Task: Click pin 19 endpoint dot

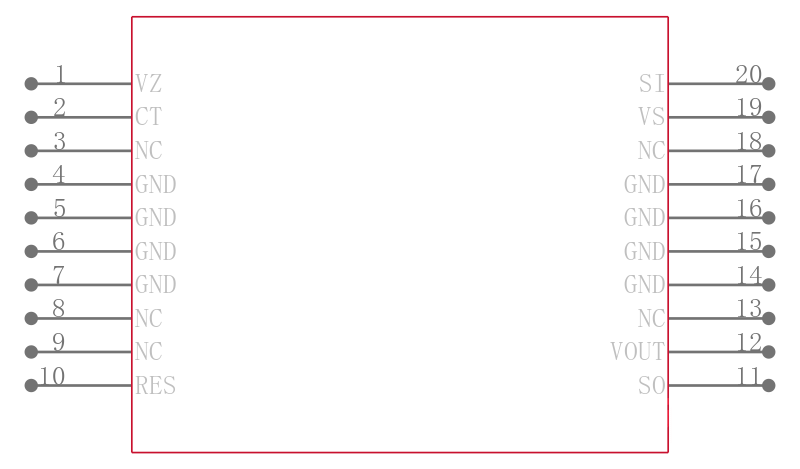Action: [769, 117]
